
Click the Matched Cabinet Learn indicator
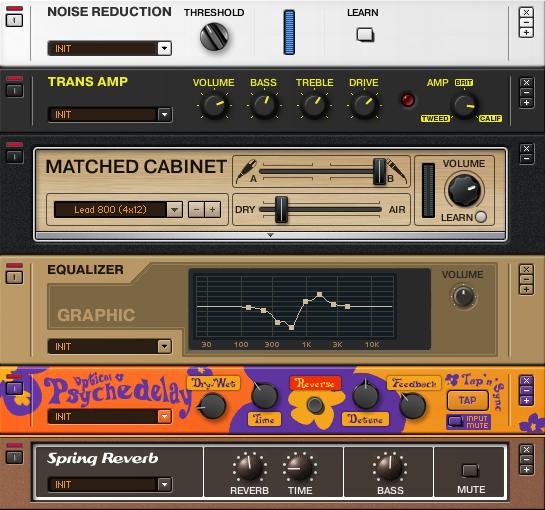[481, 217]
